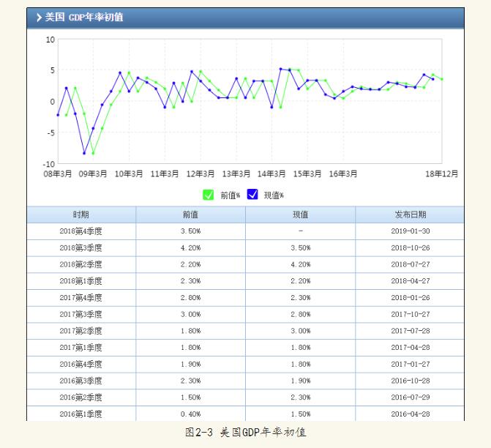The width and height of the screenshot is (491, 448).
Task: Click release date 2019-01-30
Action: click(x=411, y=231)
